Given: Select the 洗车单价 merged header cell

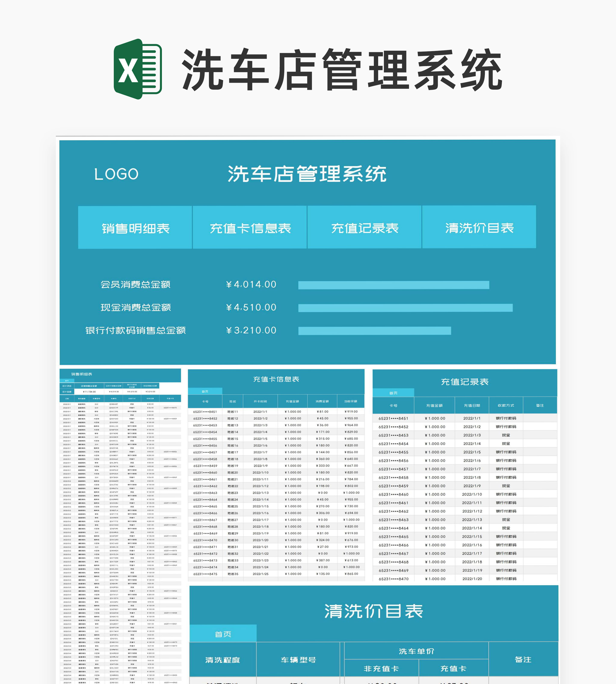Looking at the screenshot, I should pos(416,651).
